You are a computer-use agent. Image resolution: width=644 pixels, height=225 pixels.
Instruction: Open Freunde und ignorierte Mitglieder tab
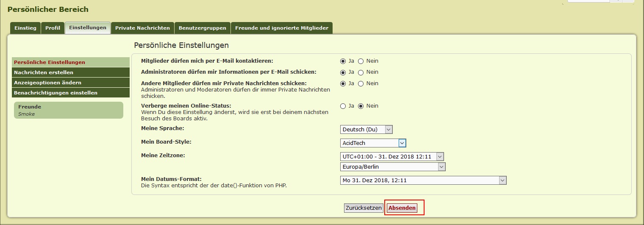282,28
